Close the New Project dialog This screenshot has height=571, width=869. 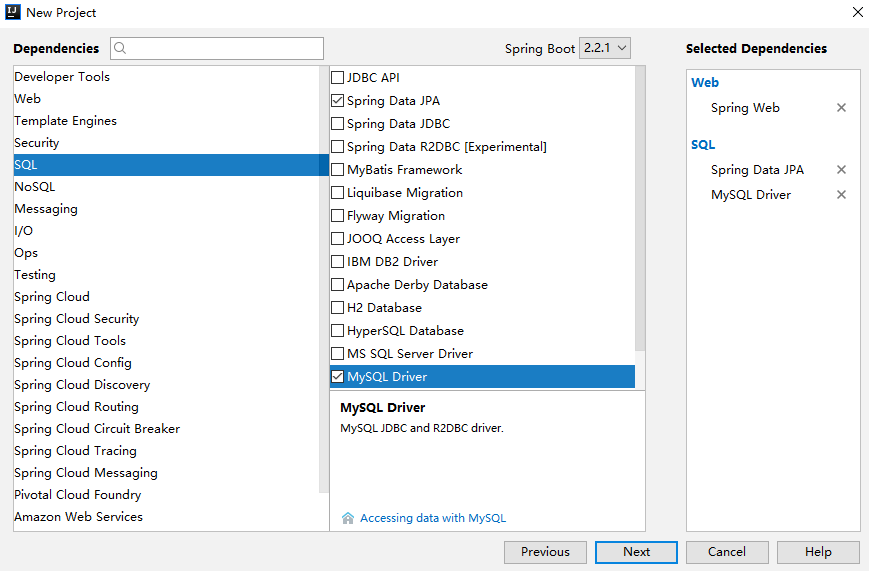(x=857, y=12)
